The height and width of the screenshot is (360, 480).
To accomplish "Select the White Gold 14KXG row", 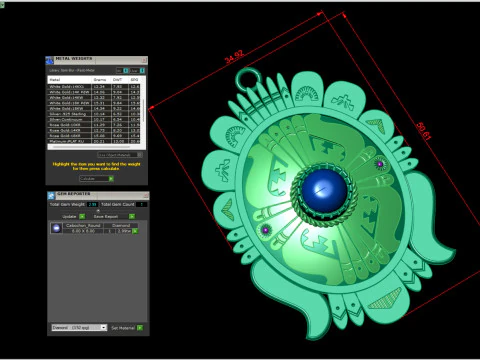I will point(94,86).
